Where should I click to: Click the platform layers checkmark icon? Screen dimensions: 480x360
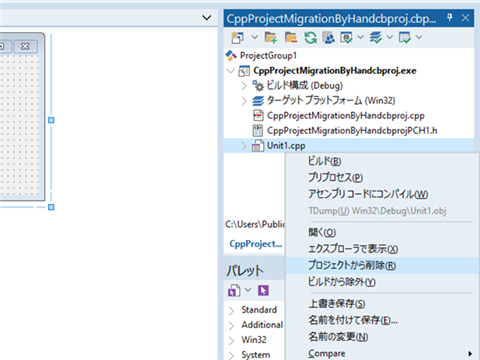point(376,37)
